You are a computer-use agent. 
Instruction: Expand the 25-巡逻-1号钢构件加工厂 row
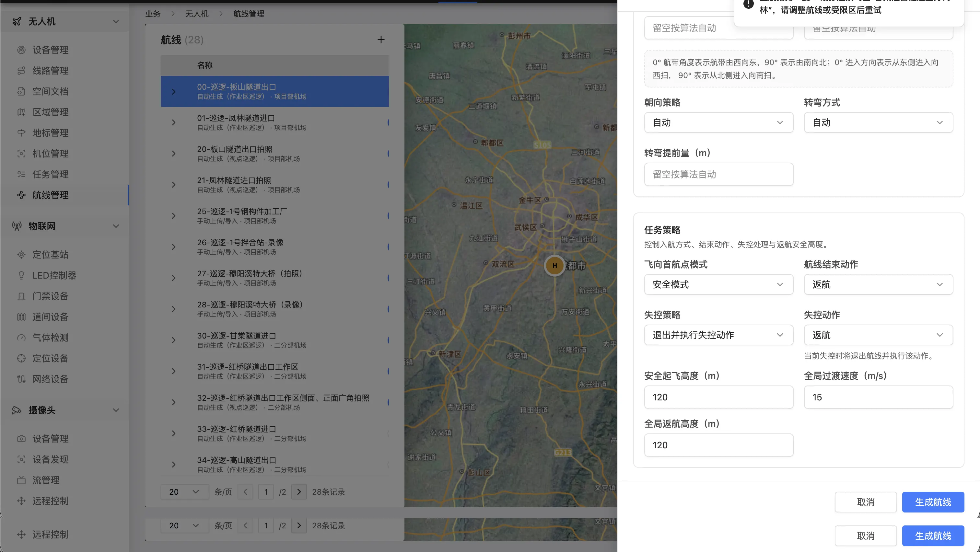(173, 216)
